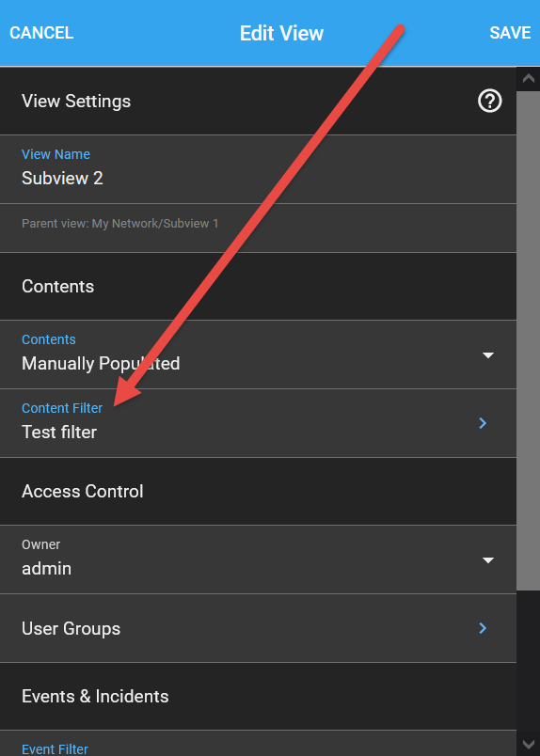Save the view changes
540x756 pixels.
click(510, 33)
